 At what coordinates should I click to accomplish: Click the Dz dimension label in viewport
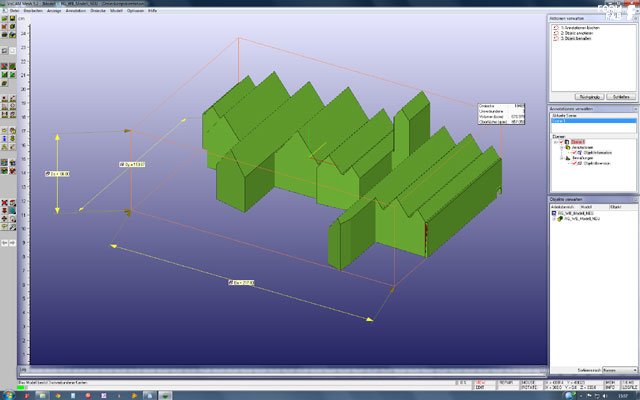coord(57,174)
